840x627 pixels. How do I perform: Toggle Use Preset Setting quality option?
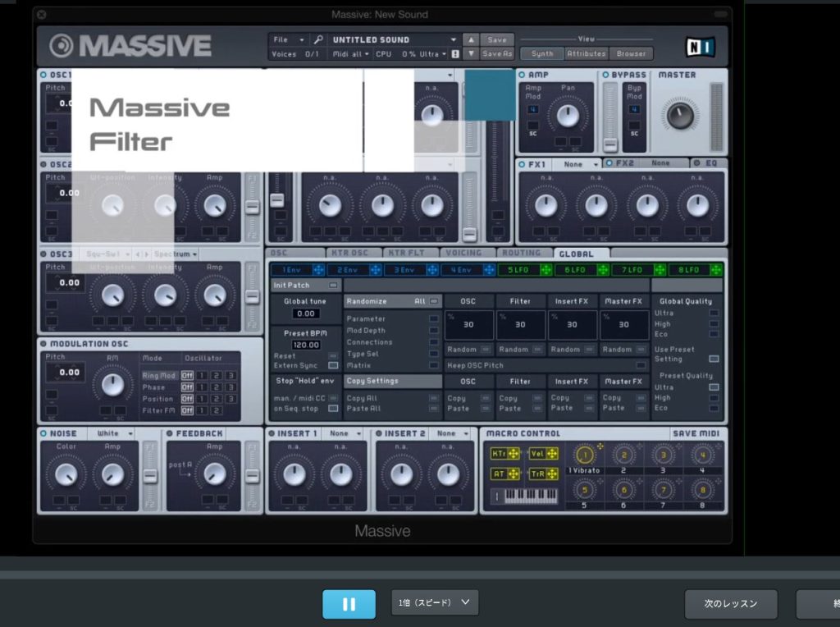pyautogui.click(x=714, y=359)
